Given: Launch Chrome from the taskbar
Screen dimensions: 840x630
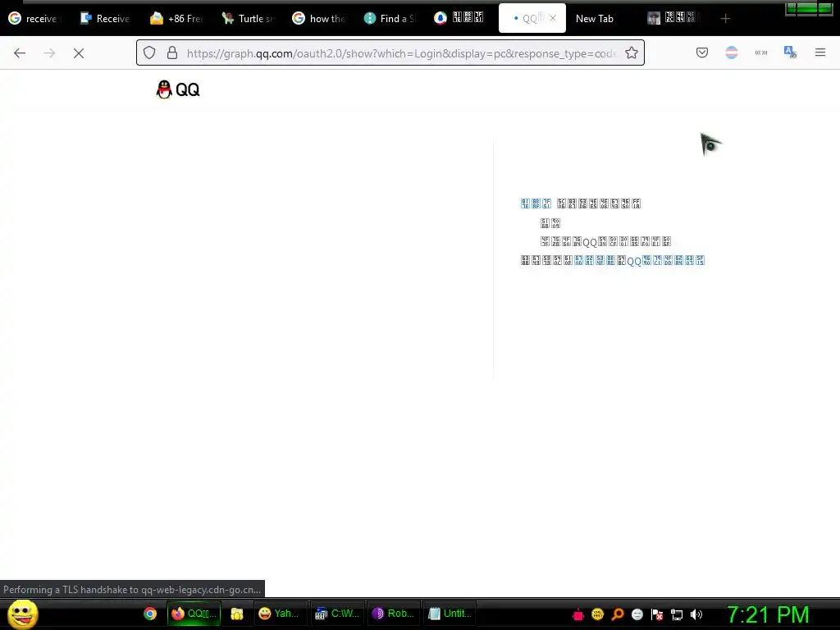Looking at the screenshot, I should click(x=150, y=614).
